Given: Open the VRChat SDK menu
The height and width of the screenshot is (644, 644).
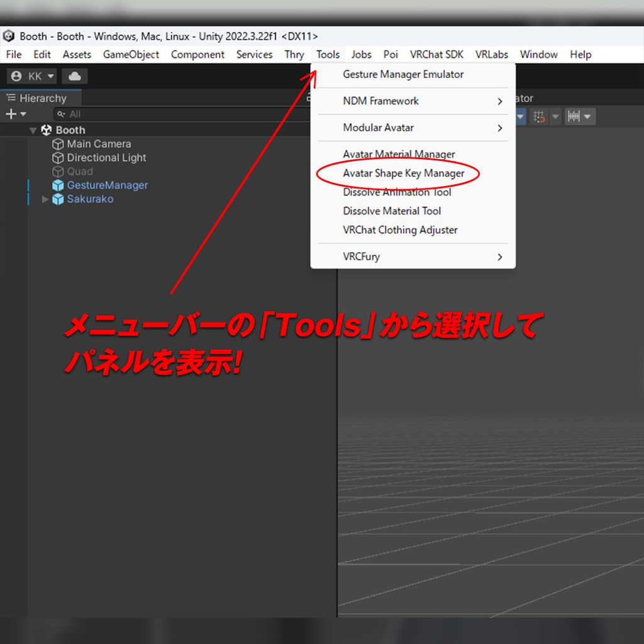Looking at the screenshot, I should pos(436,55).
